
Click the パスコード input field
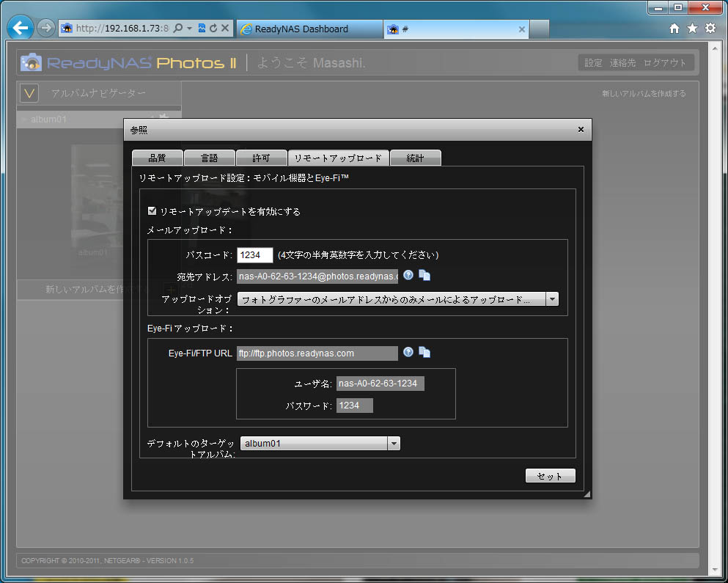255,255
